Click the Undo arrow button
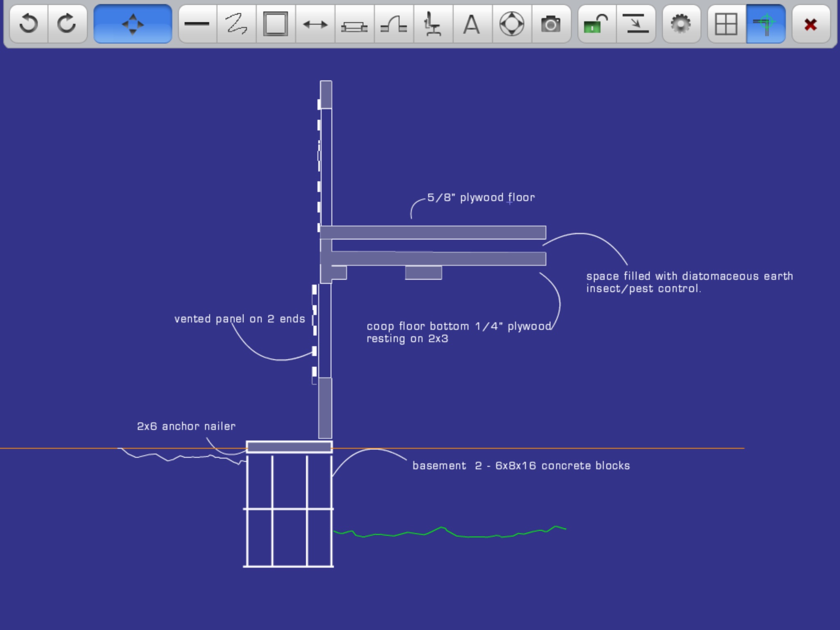The width and height of the screenshot is (840, 630). 29,24
